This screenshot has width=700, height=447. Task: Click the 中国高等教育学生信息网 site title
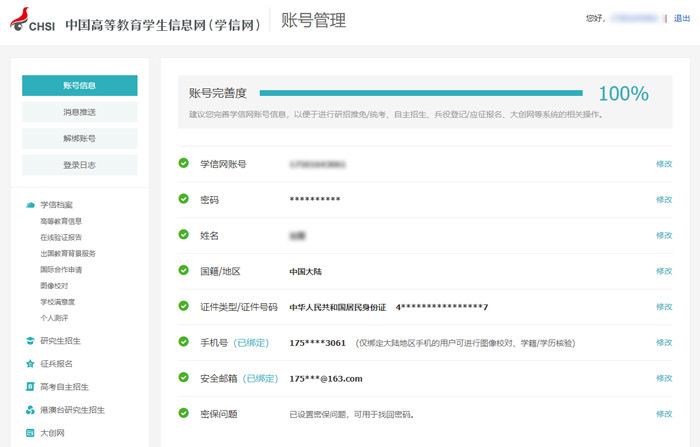click(x=163, y=25)
